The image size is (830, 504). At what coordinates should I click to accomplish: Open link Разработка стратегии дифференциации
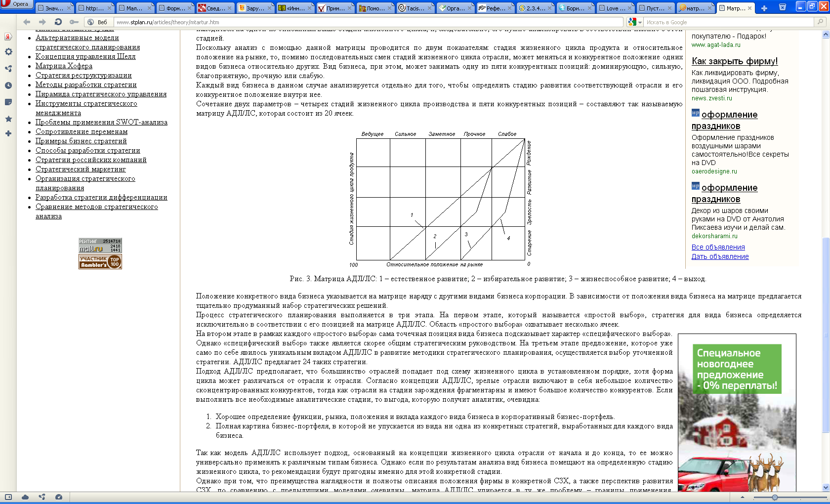coord(101,197)
